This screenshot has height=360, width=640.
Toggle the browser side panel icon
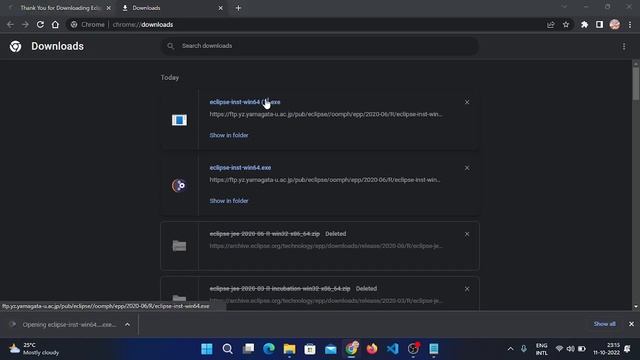click(x=599, y=24)
